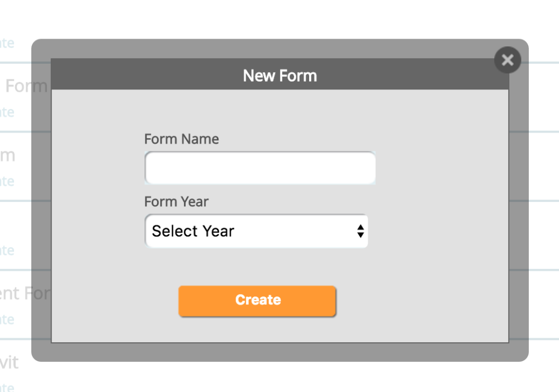Click the Form Year label
The height and width of the screenshot is (392, 559).
click(x=177, y=202)
